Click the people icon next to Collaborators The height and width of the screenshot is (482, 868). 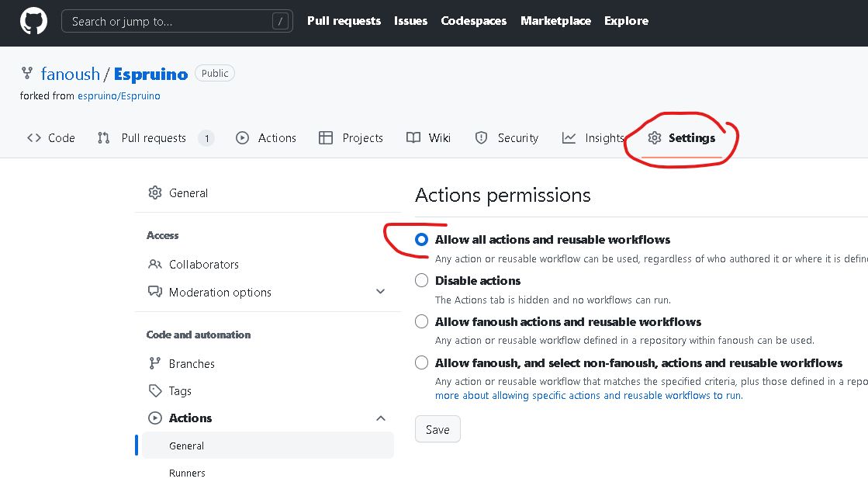pos(155,264)
